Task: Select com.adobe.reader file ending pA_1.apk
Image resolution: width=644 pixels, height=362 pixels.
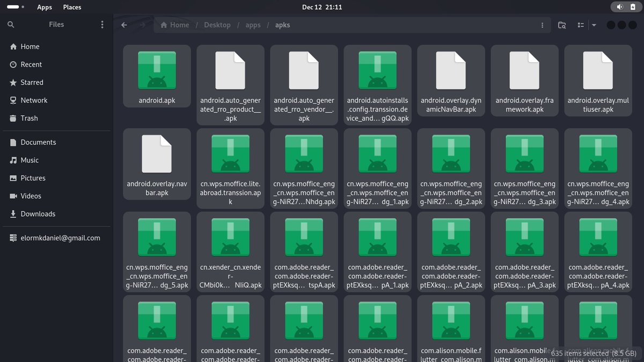Action: pos(377,252)
